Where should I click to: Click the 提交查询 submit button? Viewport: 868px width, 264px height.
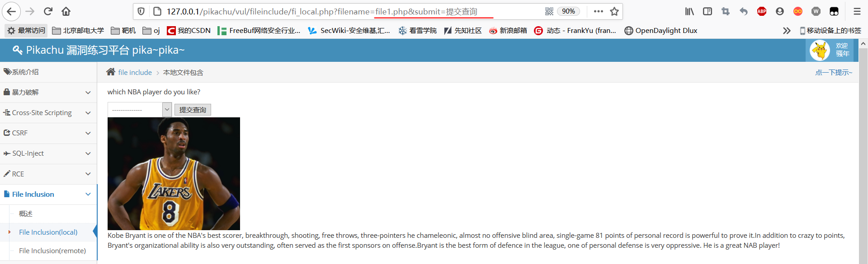coord(193,110)
